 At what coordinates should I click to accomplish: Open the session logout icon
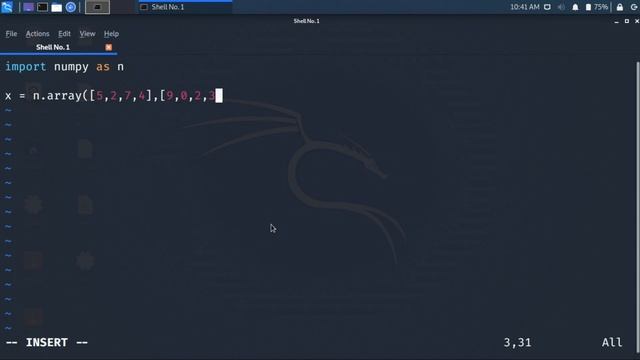[633, 7]
